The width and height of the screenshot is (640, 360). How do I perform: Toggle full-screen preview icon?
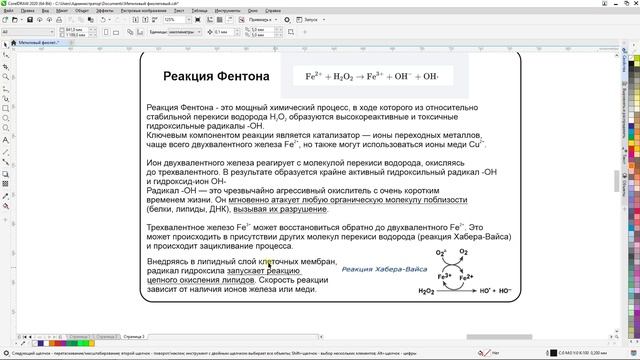198,20
